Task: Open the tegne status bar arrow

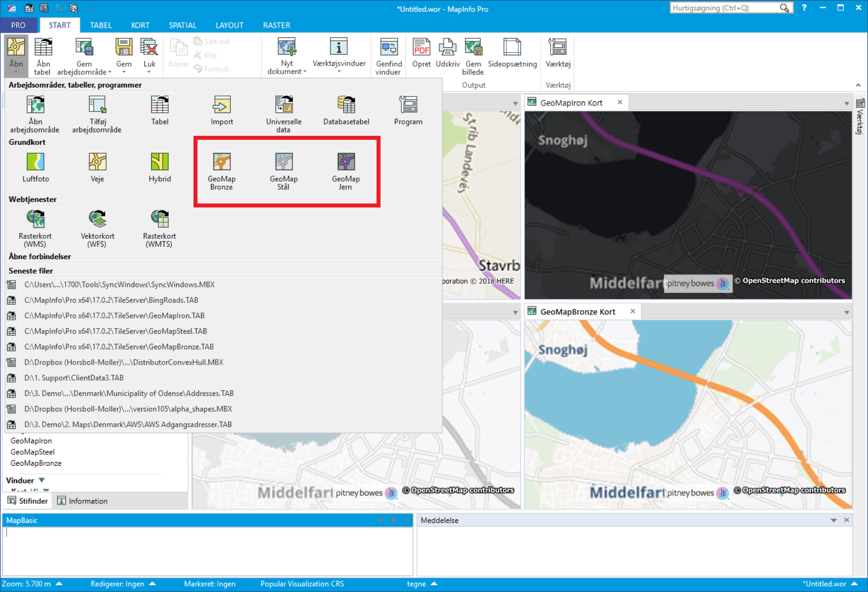Action: pos(434,584)
